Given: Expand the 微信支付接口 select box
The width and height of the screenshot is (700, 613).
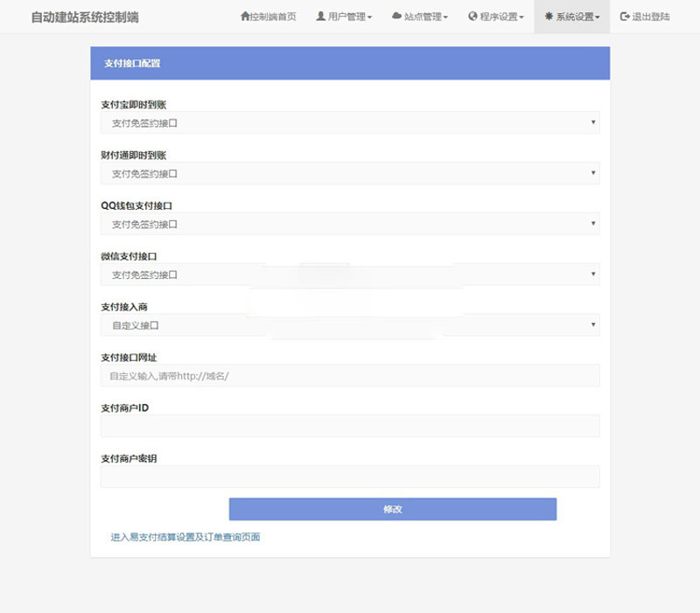Looking at the screenshot, I should click(x=350, y=275).
